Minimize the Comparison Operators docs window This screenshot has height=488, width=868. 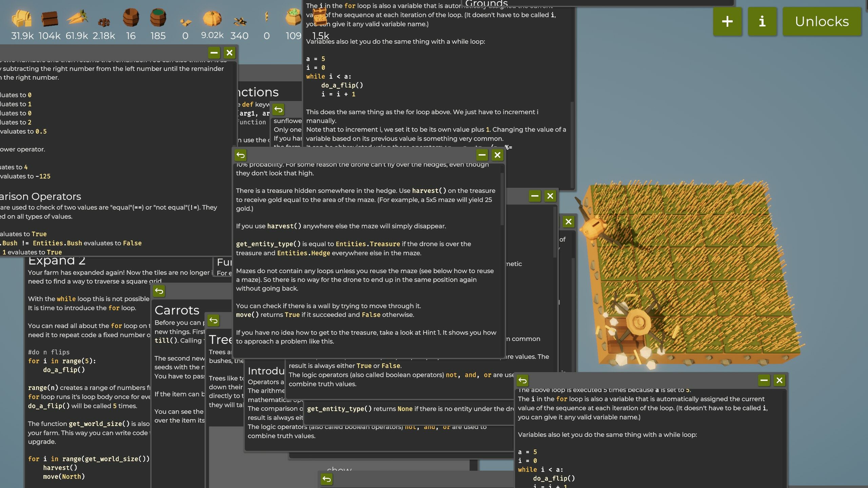[x=214, y=53]
